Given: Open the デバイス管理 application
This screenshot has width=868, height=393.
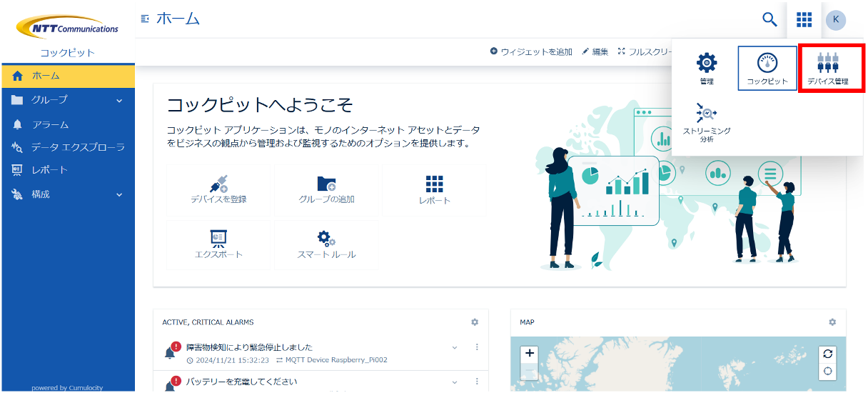Looking at the screenshot, I should (827, 69).
